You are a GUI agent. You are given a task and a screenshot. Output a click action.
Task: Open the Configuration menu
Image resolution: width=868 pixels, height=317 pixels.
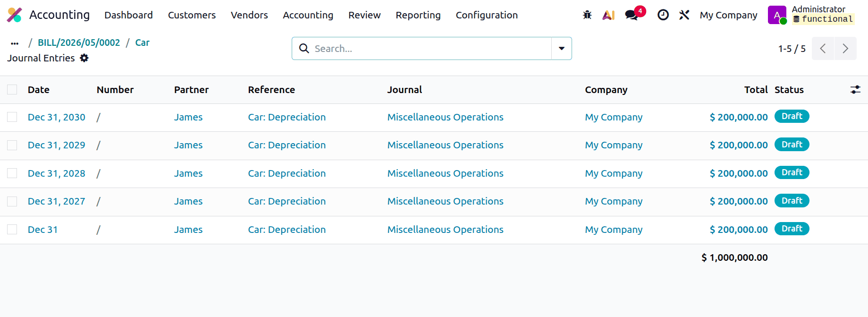pos(487,15)
